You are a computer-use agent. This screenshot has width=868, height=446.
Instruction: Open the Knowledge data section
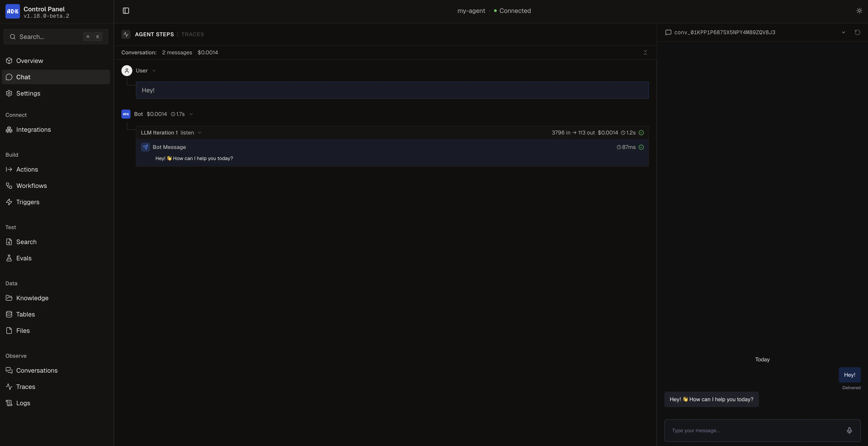[x=32, y=298]
